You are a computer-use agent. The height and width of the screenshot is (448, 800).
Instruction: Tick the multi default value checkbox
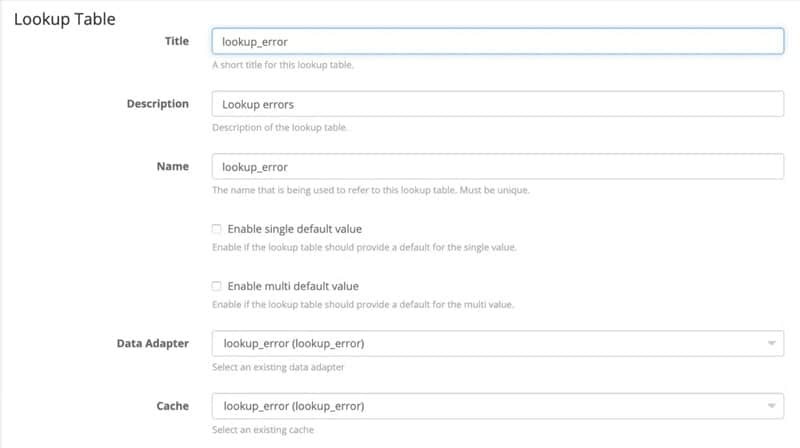click(x=217, y=286)
